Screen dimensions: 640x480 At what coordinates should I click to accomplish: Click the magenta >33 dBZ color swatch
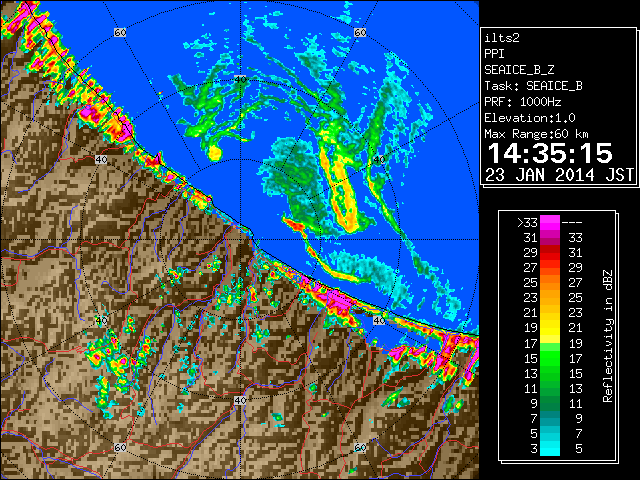click(550, 223)
